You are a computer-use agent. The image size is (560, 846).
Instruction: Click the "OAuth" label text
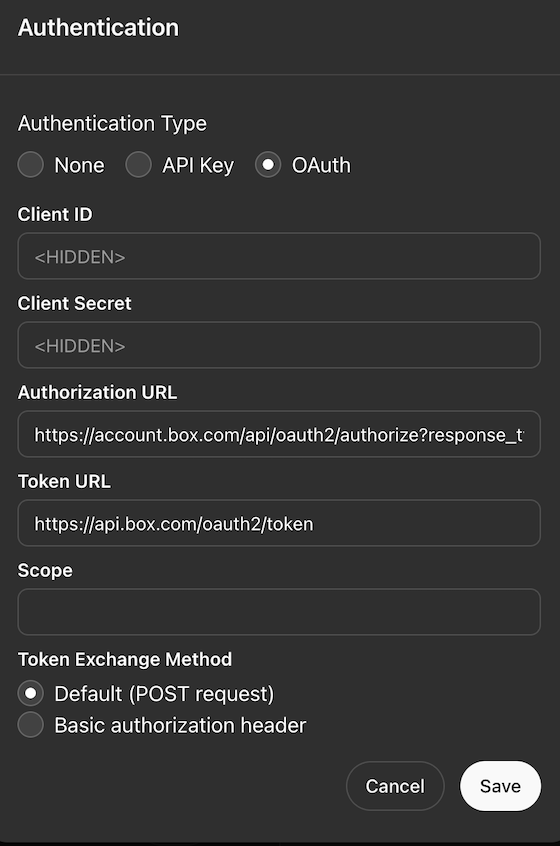tap(321, 165)
